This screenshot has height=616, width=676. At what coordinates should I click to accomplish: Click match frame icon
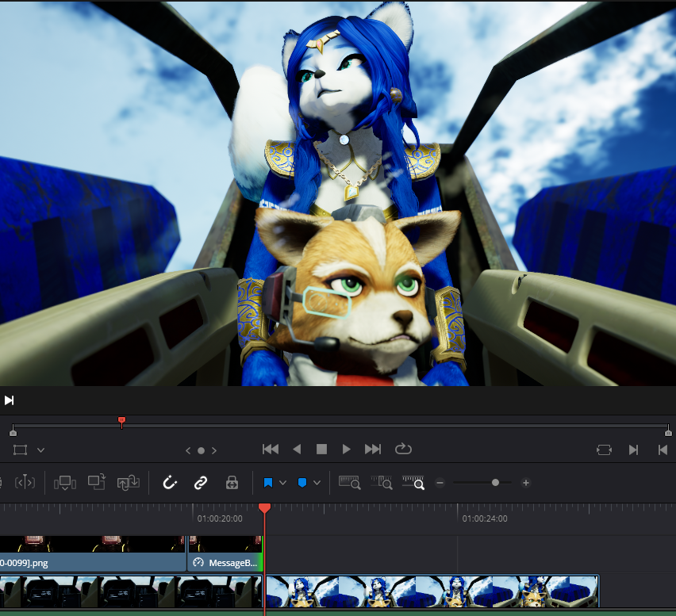pos(604,450)
